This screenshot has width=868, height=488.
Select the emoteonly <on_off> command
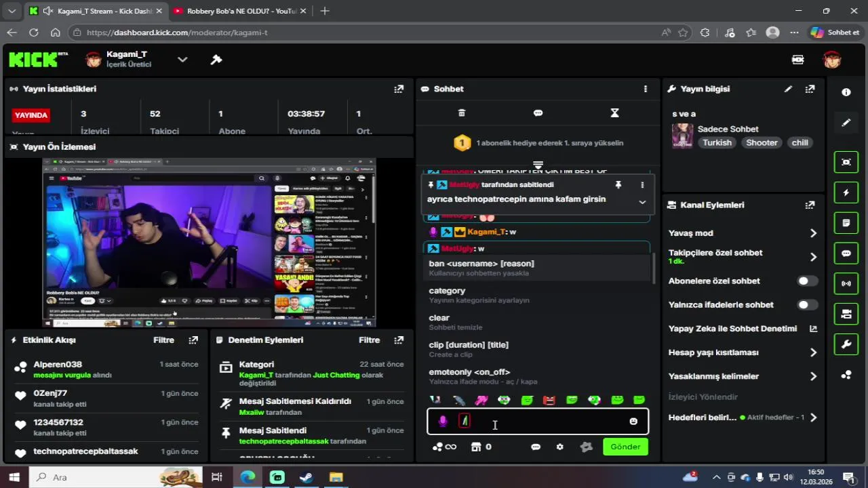(539, 376)
